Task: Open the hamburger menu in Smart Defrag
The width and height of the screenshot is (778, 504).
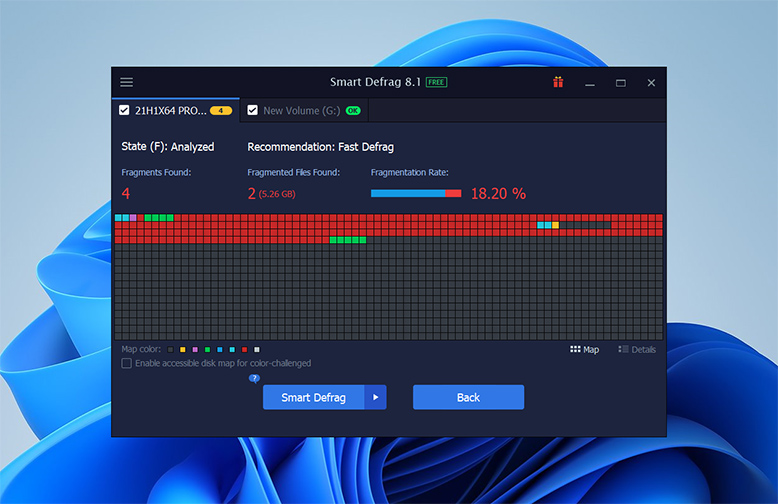Action: 127,82
